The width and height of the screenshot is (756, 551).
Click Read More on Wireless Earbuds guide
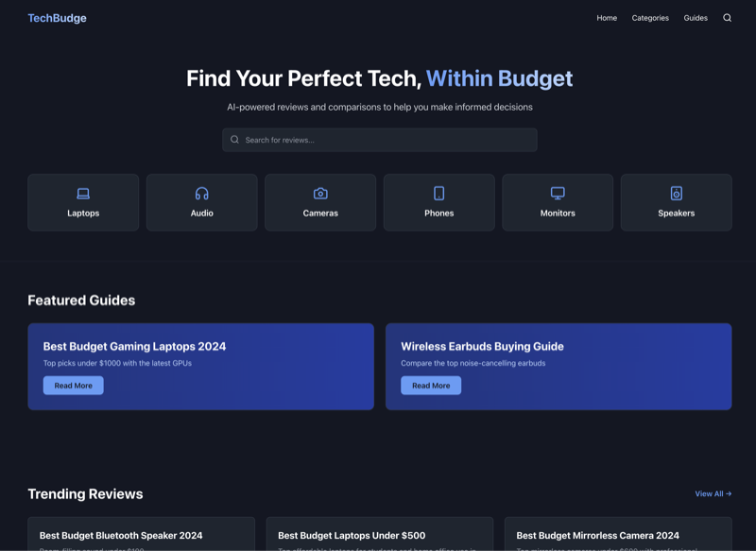point(431,385)
